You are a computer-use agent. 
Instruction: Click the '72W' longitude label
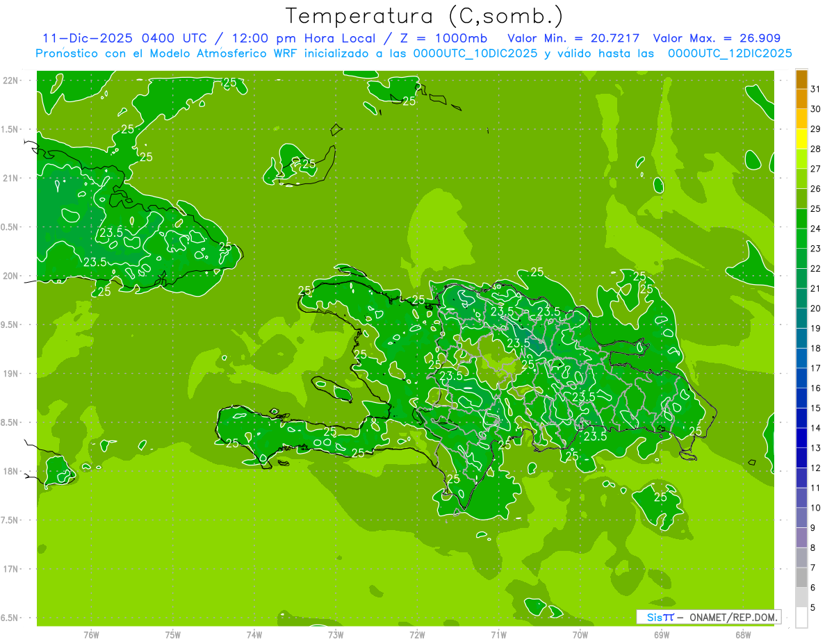[418, 635]
